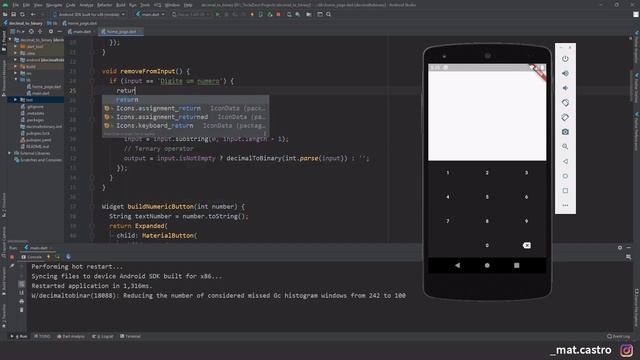Expand the test folder in project tree
The width and height of the screenshot is (640, 360).
pos(16,100)
